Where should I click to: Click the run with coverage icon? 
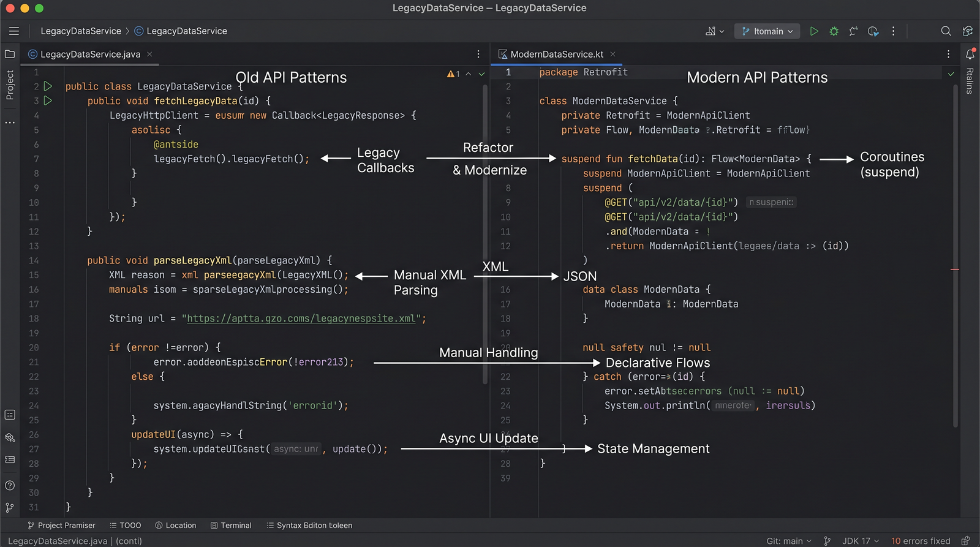pyautogui.click(x=873, y=31)
